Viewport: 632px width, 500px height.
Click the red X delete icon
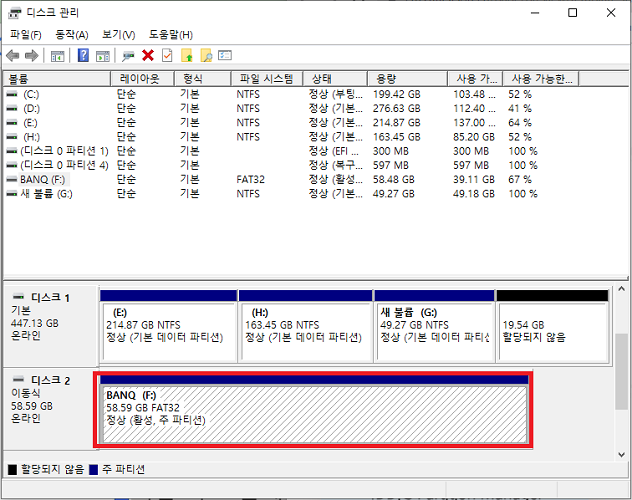148,56
